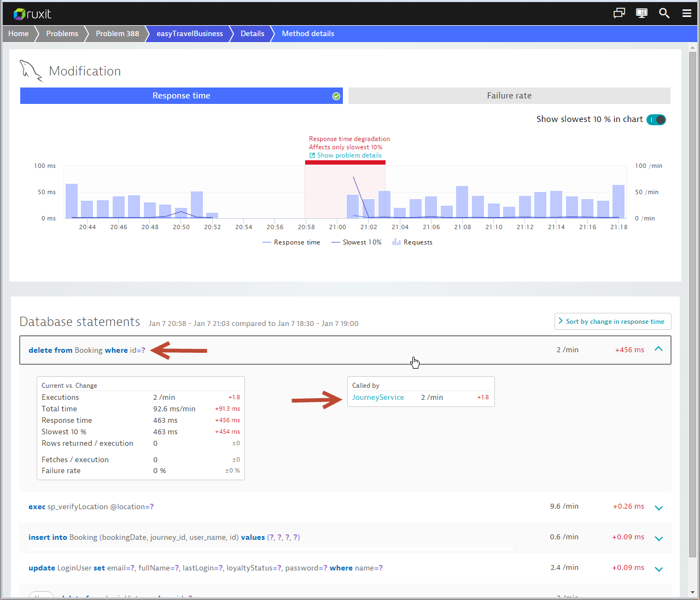Click scrollbar up arrow
This screenshot has width=700, height=600.
point(692,46)
